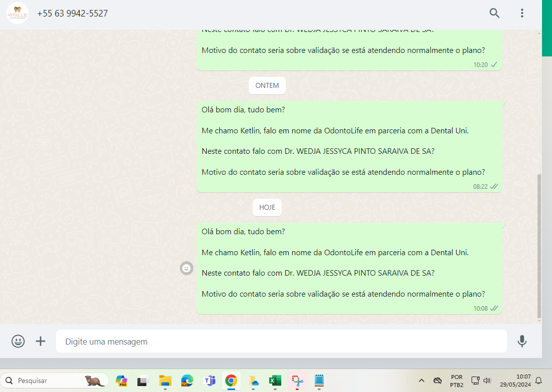Click the 10:08 message timestamp

(x=480, y=308)
